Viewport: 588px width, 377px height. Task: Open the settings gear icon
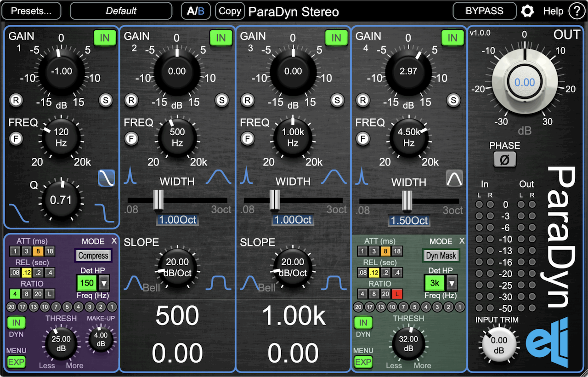tap(527, 11)
